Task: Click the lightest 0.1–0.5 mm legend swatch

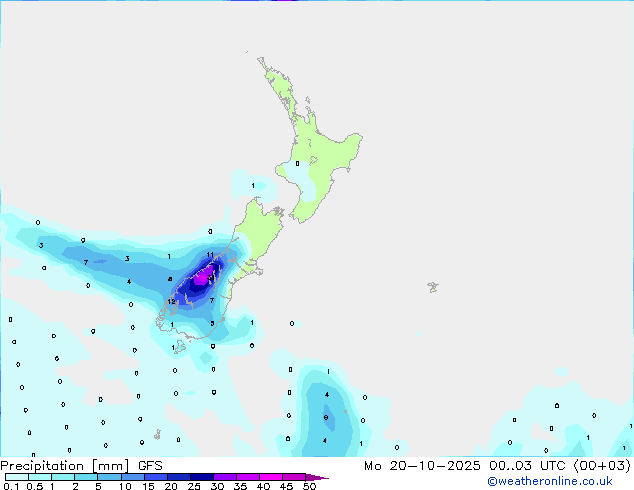Action: pyautogui.click(x=17, y=477)
